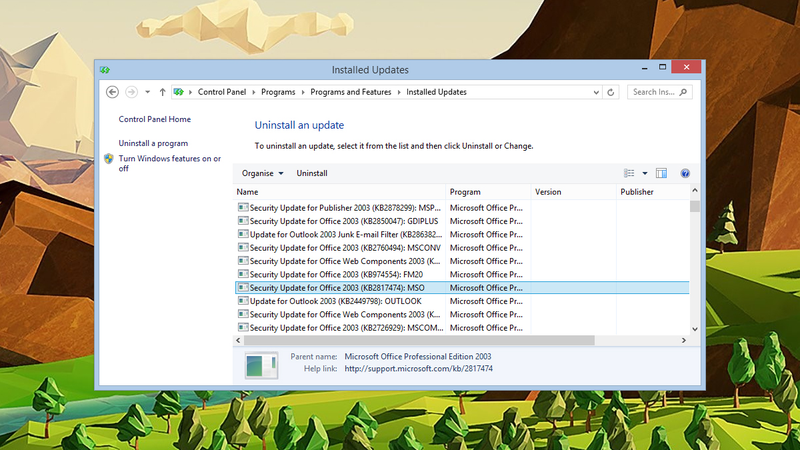
Task: Go up one level with Up arrow
Action: coord(162,92)
